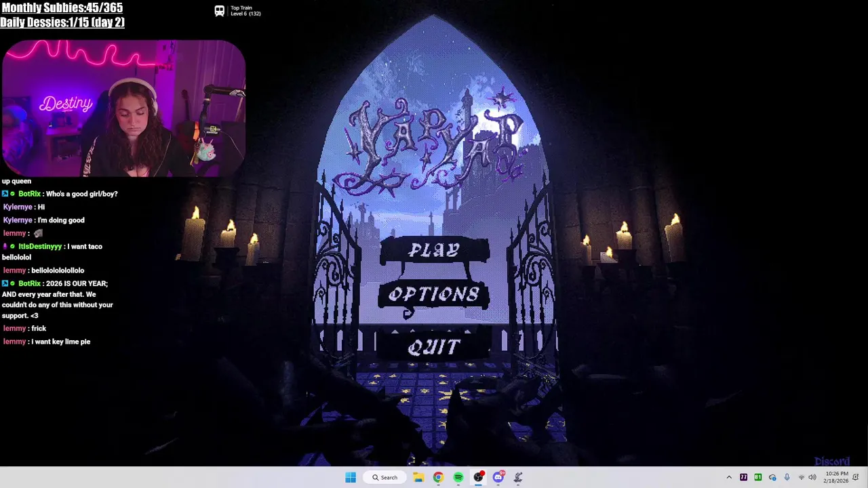Quit the game from the main menu
This screenshot has height=488, width=868.
point(434,347)
